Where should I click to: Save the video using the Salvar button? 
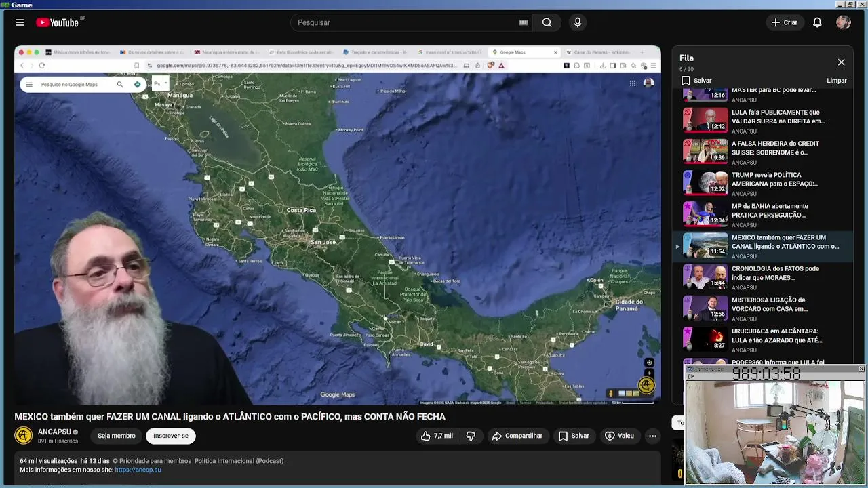point(574,436)
